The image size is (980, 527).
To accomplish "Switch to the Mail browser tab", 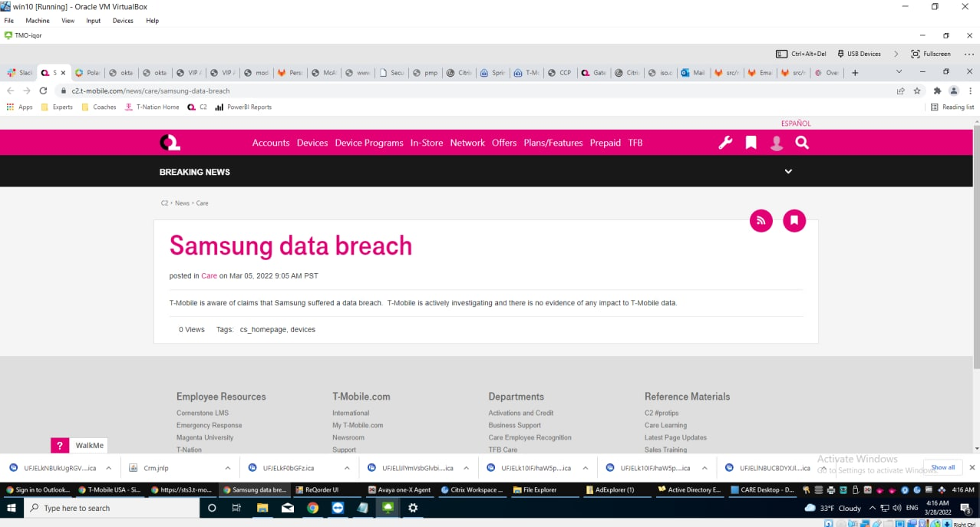I will pyautogui.click(x=693, y=73).
